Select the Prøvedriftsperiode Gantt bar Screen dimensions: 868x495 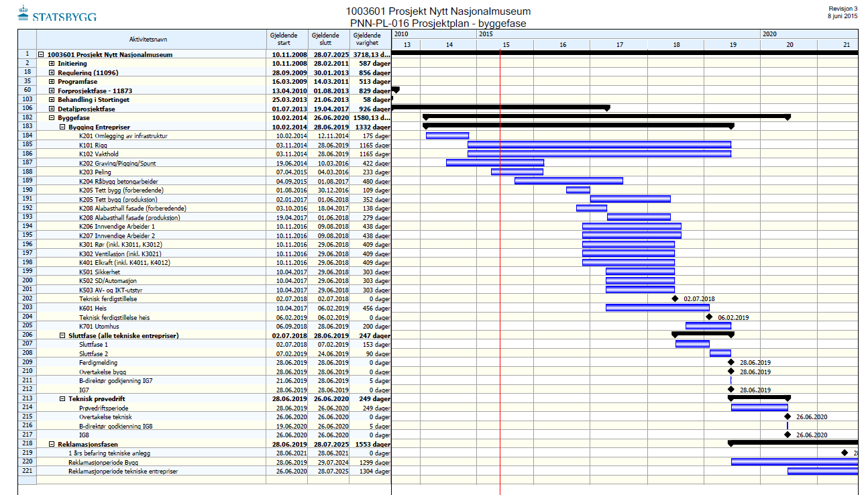point(759,408)
